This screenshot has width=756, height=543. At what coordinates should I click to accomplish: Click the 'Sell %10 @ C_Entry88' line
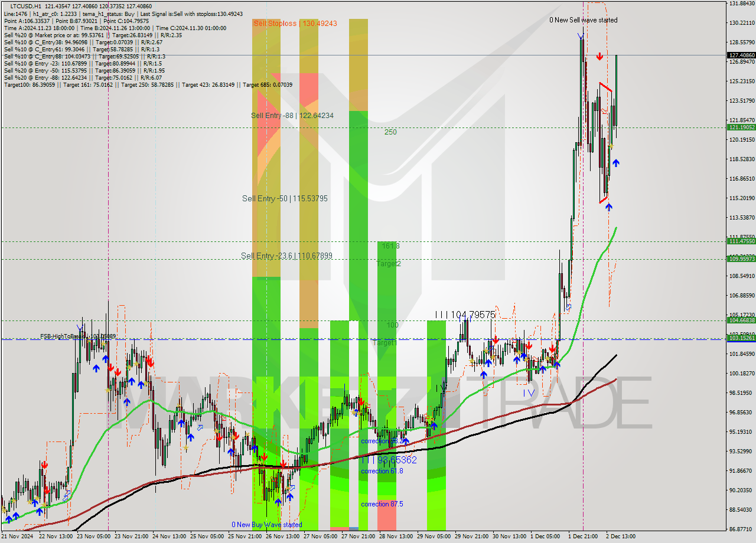click(x=84, y=56)
